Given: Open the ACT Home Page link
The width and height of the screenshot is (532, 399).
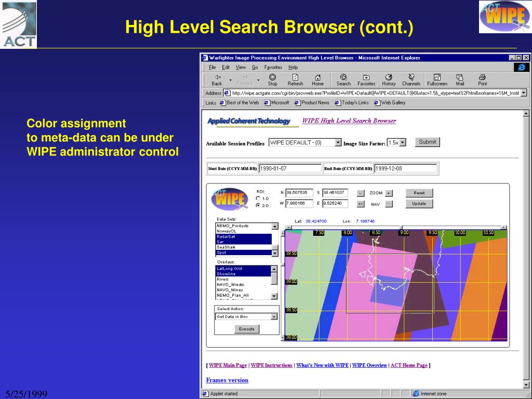Looking at the screenshot, I should pos(409,365).
